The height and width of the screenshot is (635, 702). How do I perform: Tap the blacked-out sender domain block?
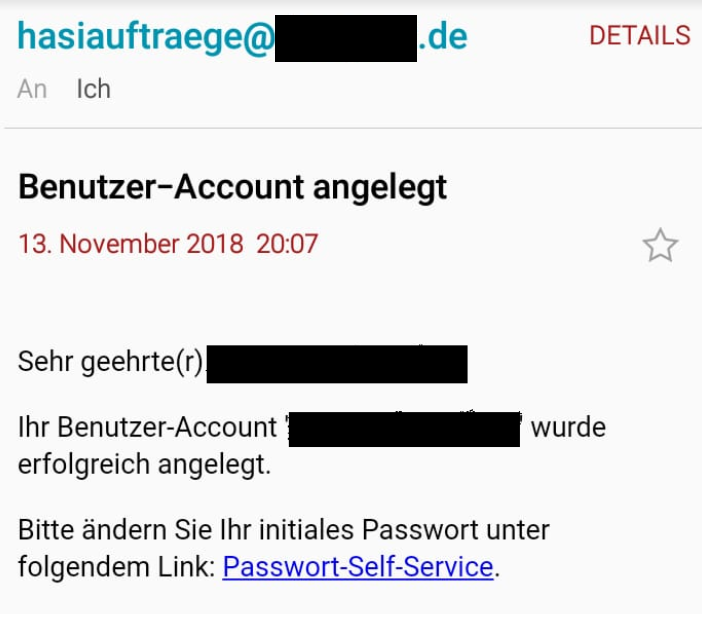(x=345, y=39)
